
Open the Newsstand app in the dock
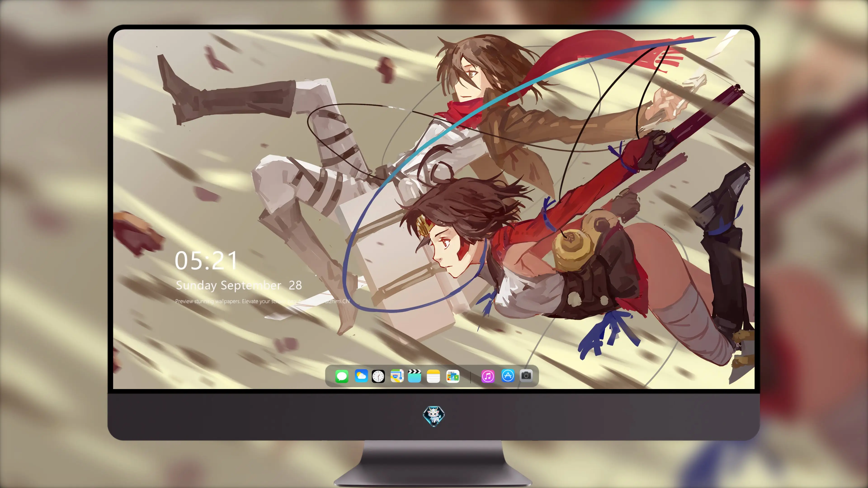pos(453,376)
